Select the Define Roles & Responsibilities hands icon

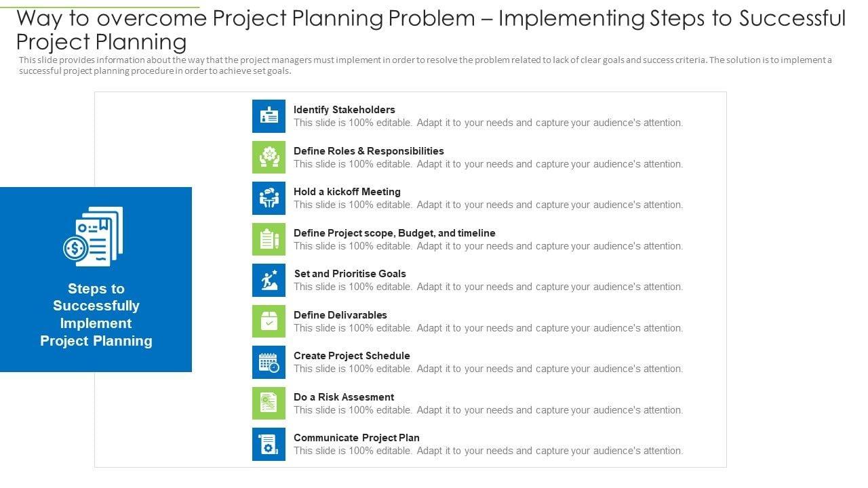tap(269, 157)
